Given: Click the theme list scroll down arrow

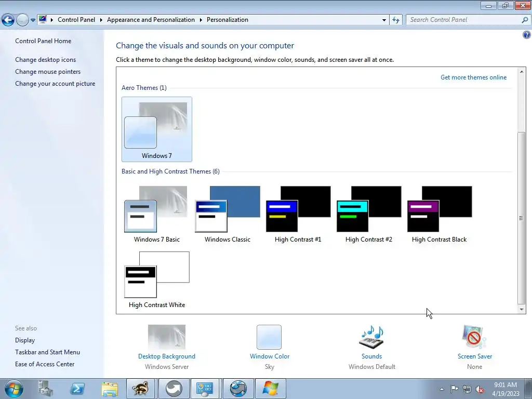Looking at the screenshot, I should click(x=522, y=310).
